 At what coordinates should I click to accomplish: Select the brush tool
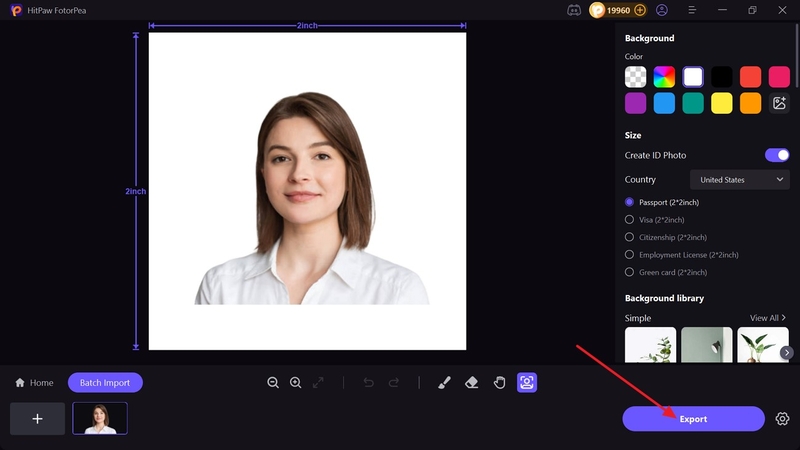(444, 383)
